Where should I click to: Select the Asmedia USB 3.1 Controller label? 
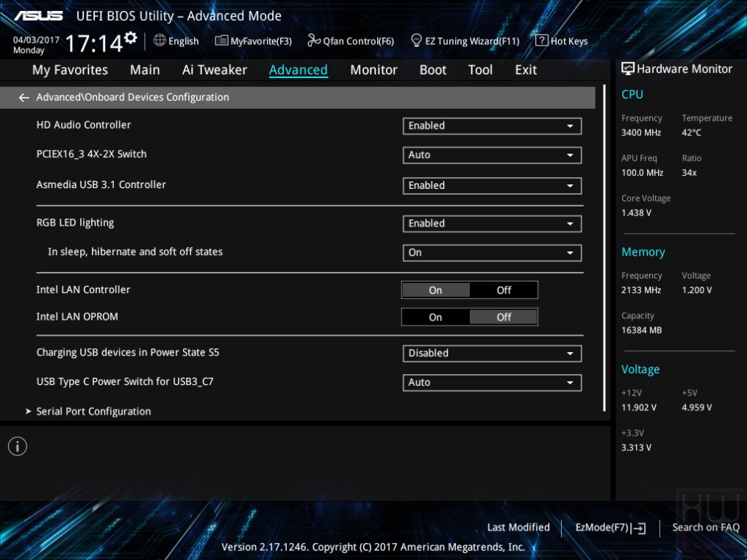pos(101,184)
